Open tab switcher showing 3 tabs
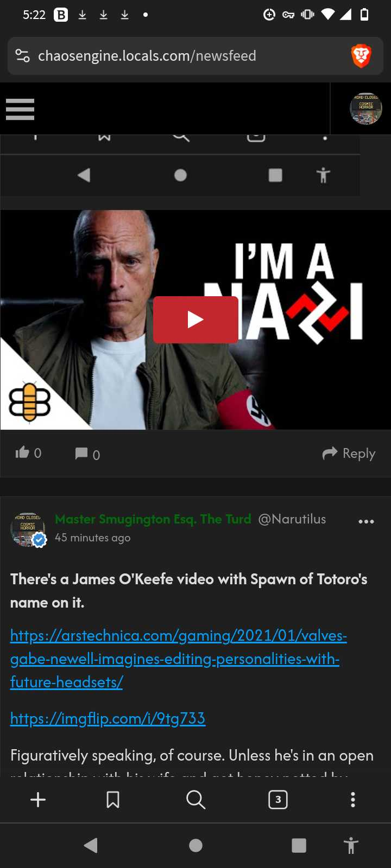 (278, 800)
